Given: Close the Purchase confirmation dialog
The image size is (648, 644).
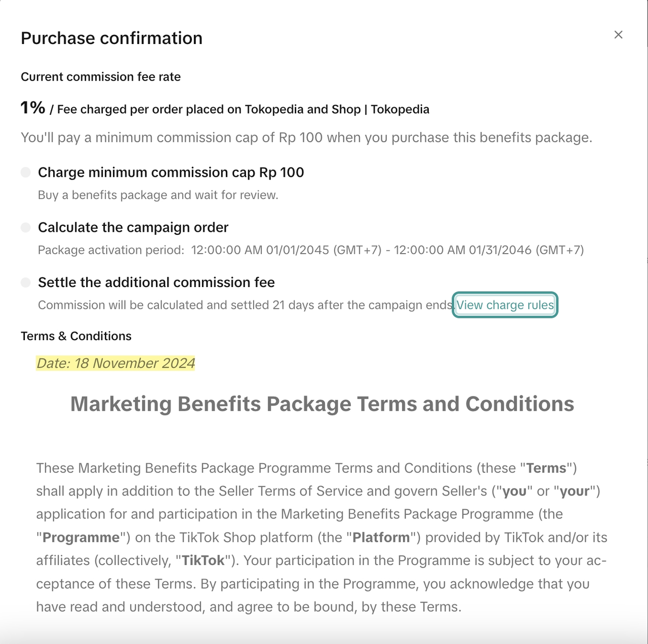Looking at the screenshot, I should click(618, 35).
